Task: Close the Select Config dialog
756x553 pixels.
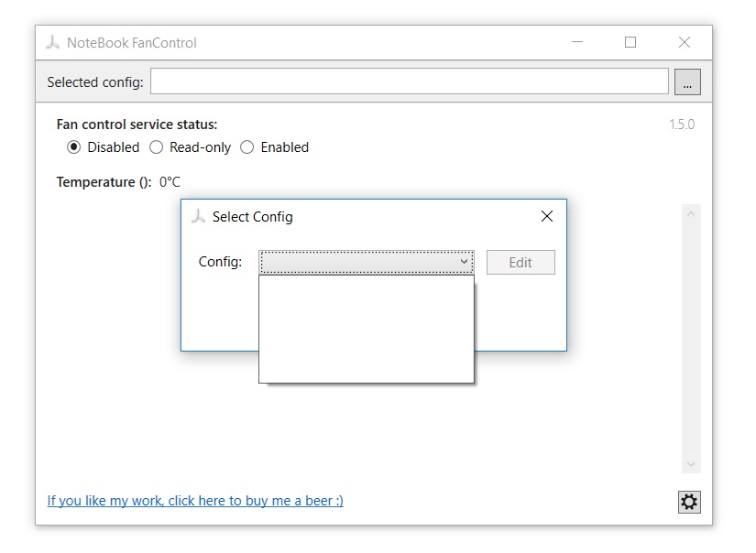Action: 547,216
